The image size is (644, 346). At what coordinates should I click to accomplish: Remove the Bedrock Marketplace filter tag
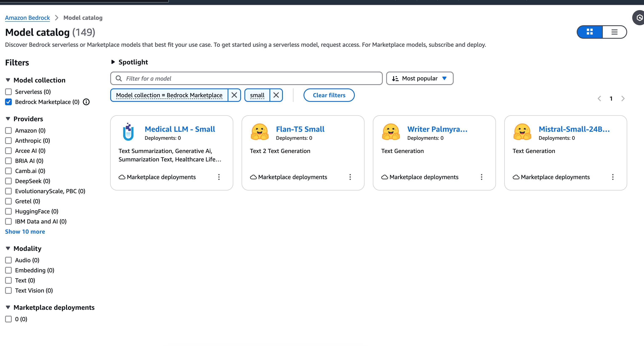coord(234,95)
